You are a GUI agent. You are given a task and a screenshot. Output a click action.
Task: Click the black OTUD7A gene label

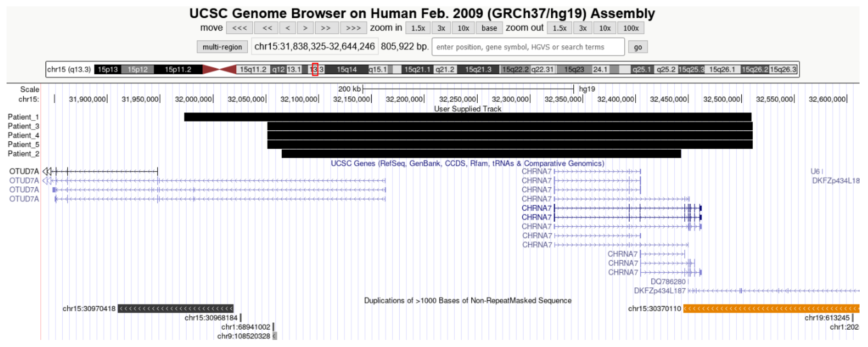[x=24, y=171]
